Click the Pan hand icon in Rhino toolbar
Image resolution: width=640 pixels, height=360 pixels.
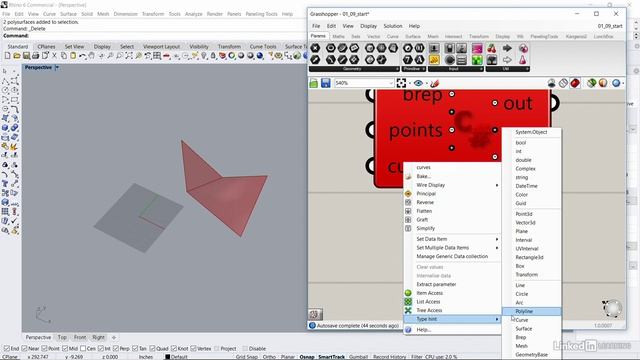coord(92,56)
